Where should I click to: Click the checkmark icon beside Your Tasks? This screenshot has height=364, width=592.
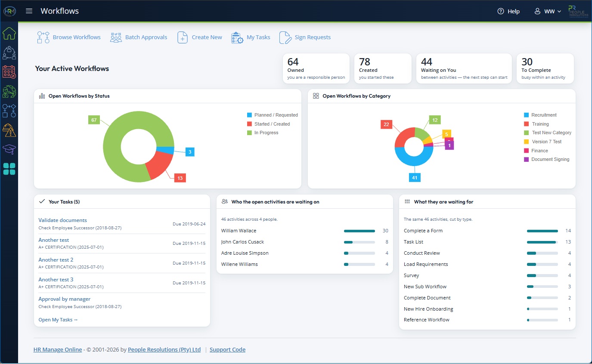click(42, 201)
